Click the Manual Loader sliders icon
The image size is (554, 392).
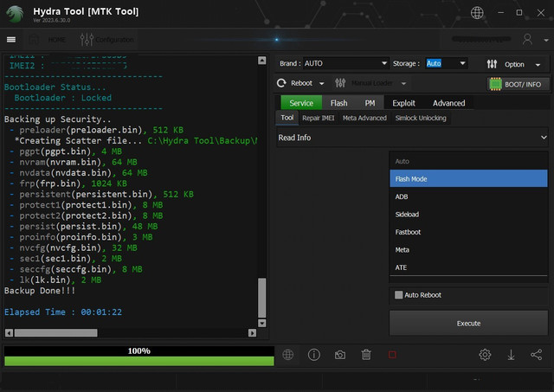tap(340, 83)
